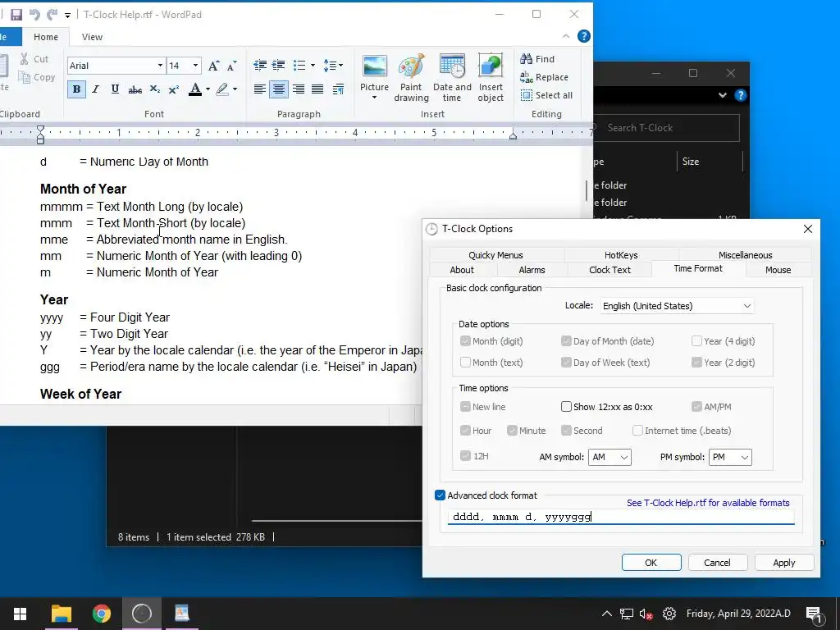This screenshot has height=630, width=840.
Task: Toggle the 12H checkbox
Action: 465,456
